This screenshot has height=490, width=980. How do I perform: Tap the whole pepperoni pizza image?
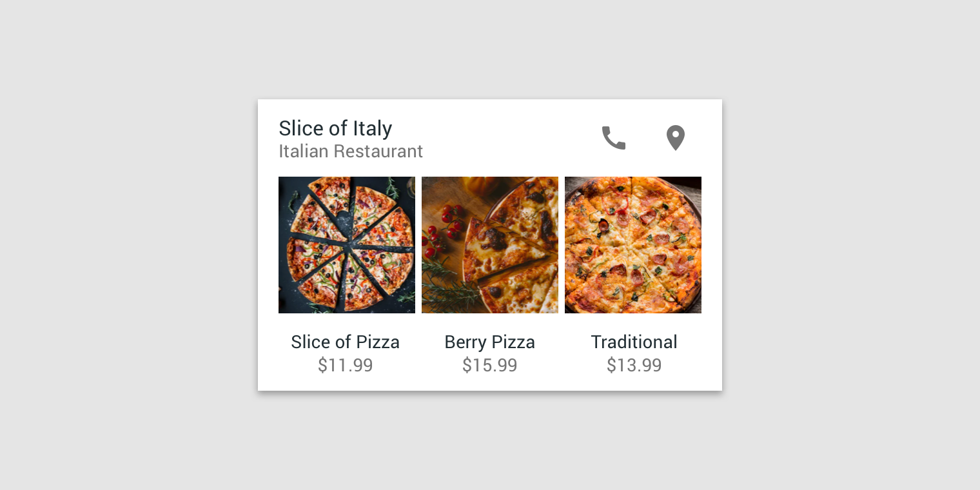coord(633,245)
